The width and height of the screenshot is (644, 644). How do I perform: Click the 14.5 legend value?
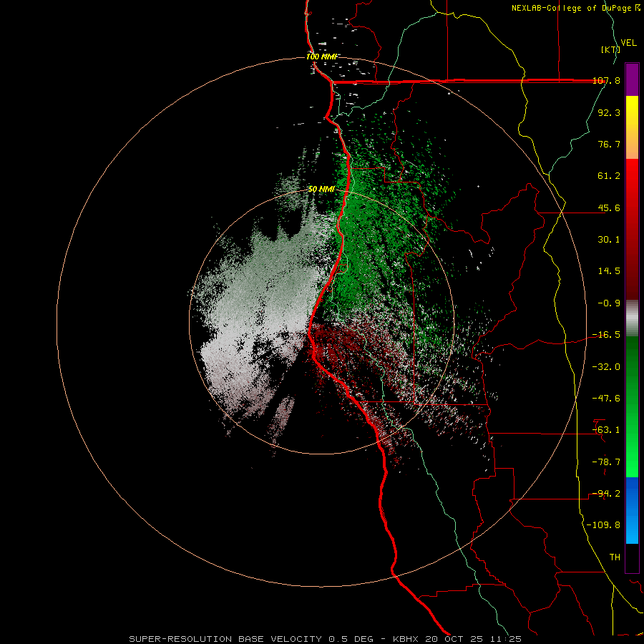609,271
